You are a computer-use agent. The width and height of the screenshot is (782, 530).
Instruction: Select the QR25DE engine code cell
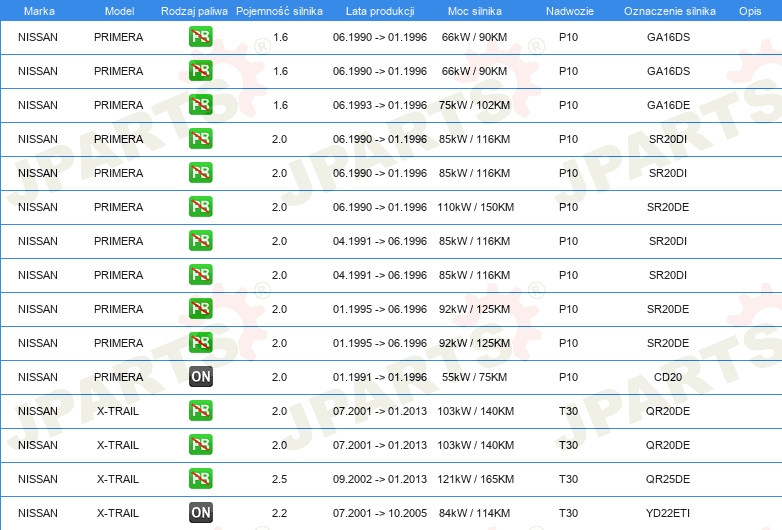pyautogui.click(x=668, y=479)
